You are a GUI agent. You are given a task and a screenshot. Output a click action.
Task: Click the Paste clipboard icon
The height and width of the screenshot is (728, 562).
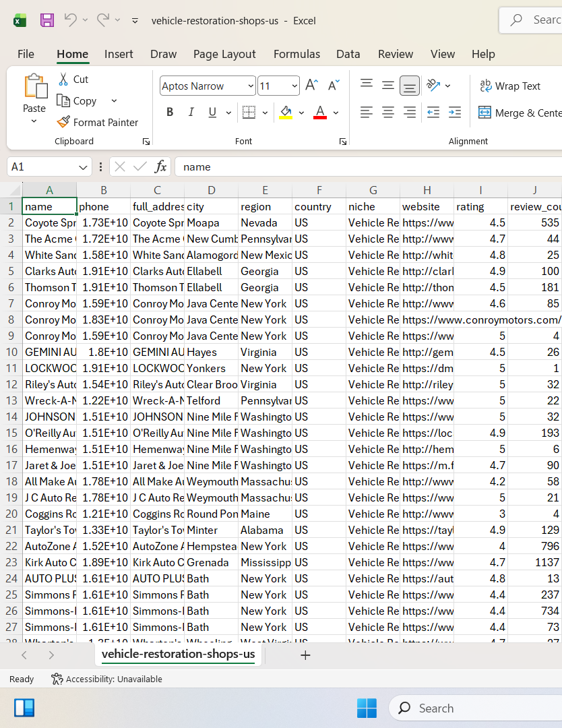(x=35, y=86)
